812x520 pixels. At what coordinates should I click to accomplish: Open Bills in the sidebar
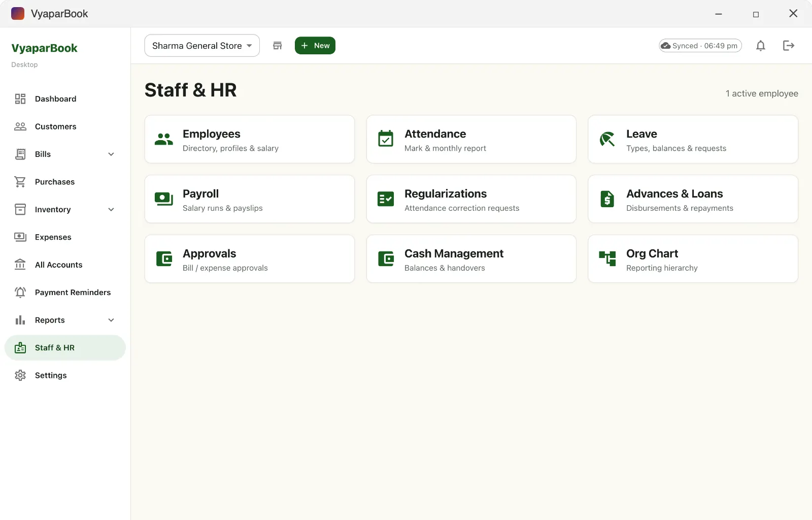click(65, 154)
